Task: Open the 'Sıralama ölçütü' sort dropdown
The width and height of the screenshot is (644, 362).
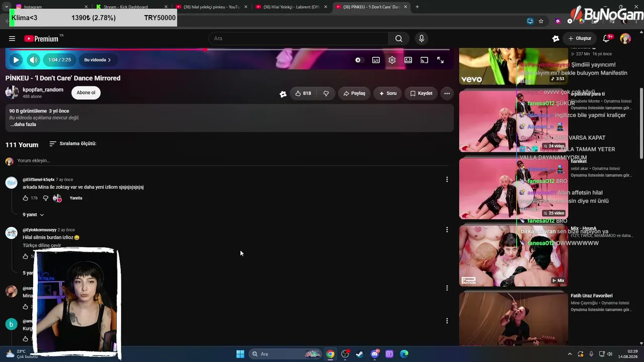Action: 72,144
